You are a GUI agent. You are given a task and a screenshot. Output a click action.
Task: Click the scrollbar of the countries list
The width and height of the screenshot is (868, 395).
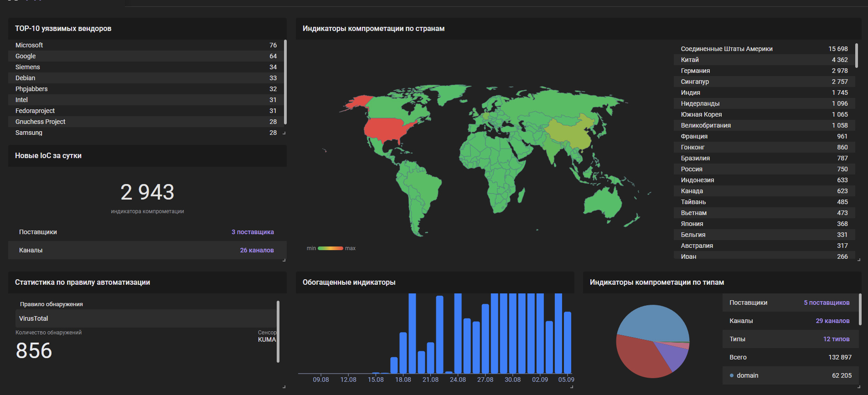click(857, 56)
